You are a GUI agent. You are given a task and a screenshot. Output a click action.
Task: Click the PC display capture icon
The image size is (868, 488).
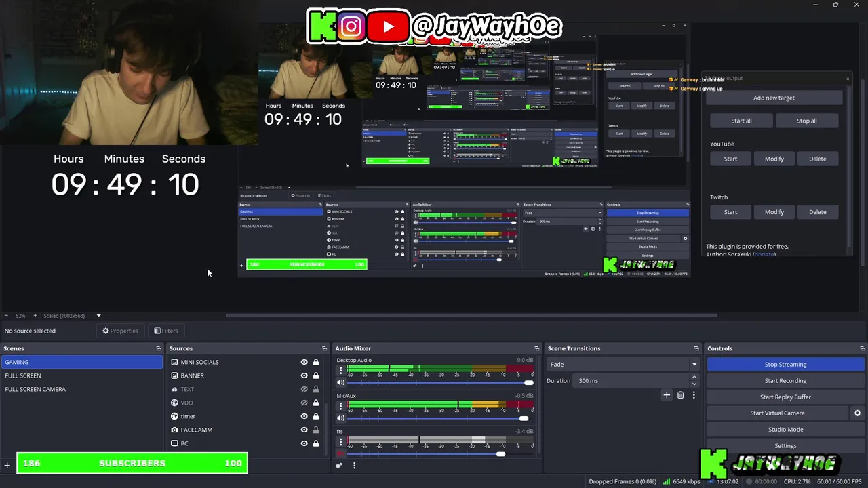(174, 443)
